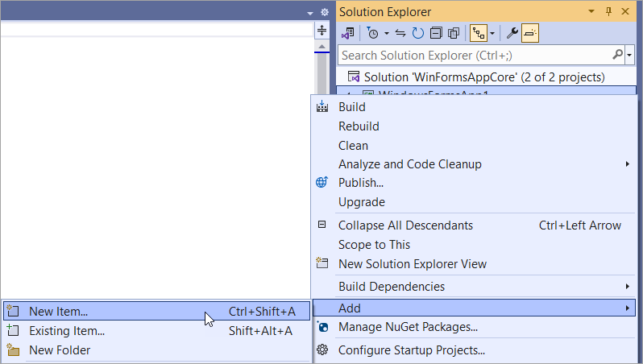The height and width of the screenshot is (364, 643).
Task: Choose Build from context menu
Action: tap(474, 107)
